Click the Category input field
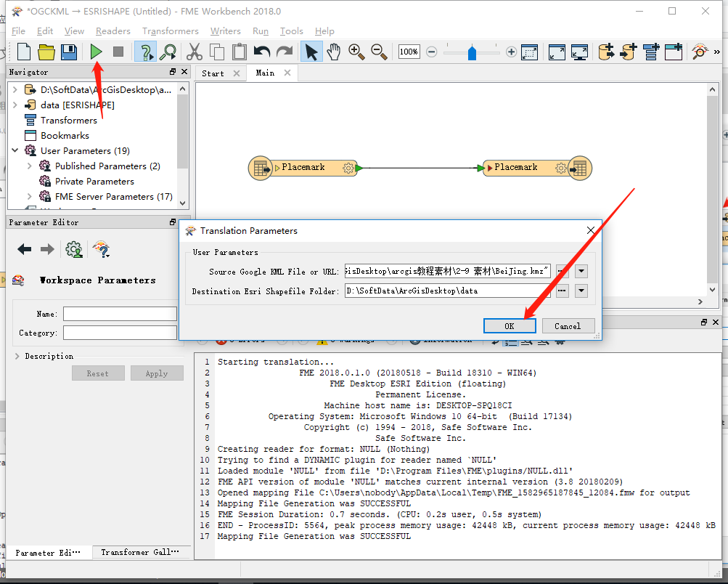728x584 pixels. coord(120,333)
